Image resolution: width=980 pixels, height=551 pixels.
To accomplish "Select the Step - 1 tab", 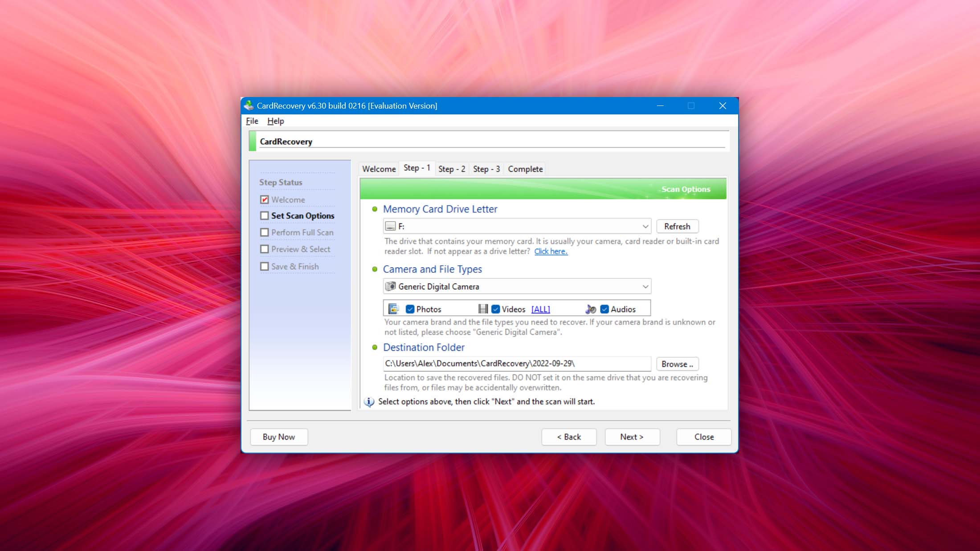I will click(x=417, y=168).
